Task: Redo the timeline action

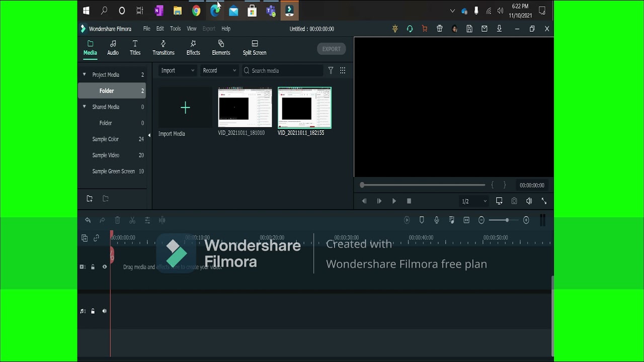Action: pos(103,220)
